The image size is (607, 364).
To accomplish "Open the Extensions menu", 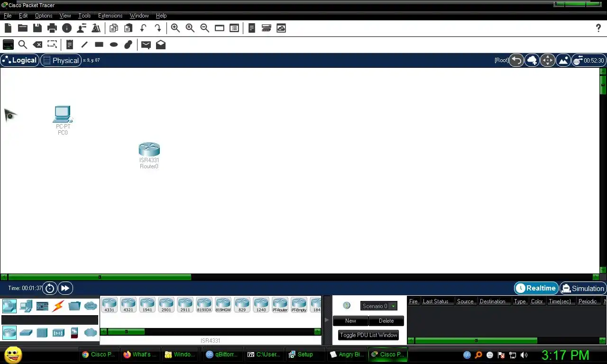I will point(110,16).
